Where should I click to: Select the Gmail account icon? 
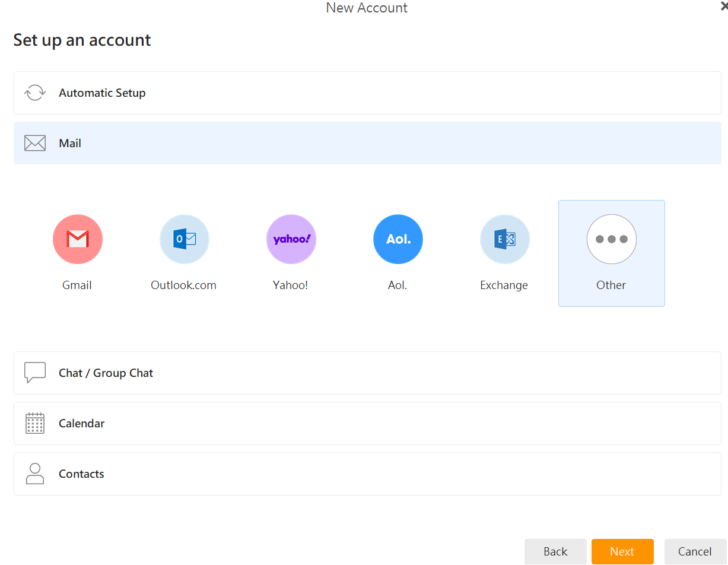tap(78, 239)
